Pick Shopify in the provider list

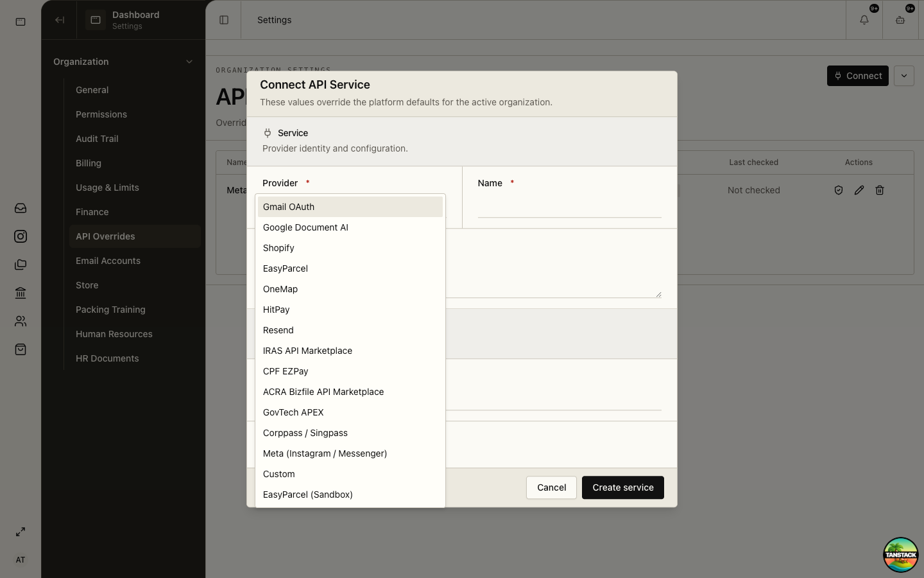(350, 248)
